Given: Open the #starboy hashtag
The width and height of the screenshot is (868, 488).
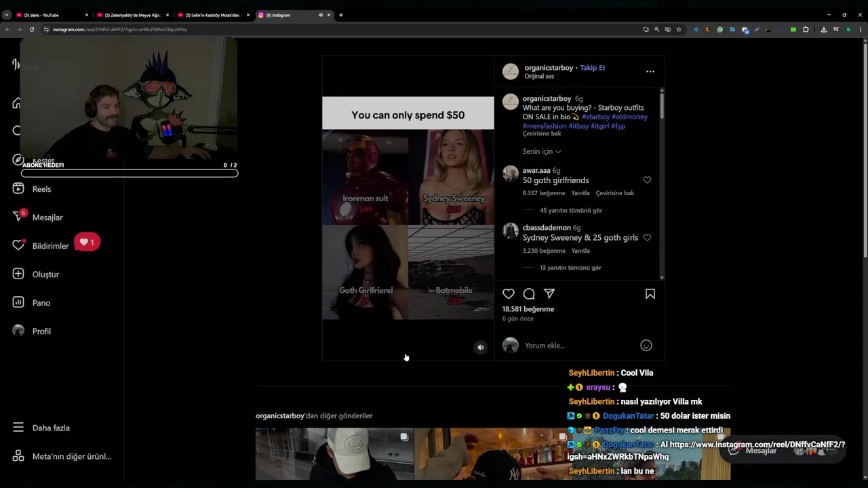Looking at the screenshot, I should click(x=596, y=117).
